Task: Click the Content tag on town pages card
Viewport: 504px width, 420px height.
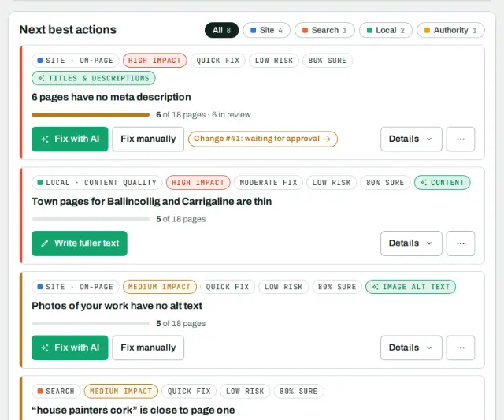Action: click(443, 183)
